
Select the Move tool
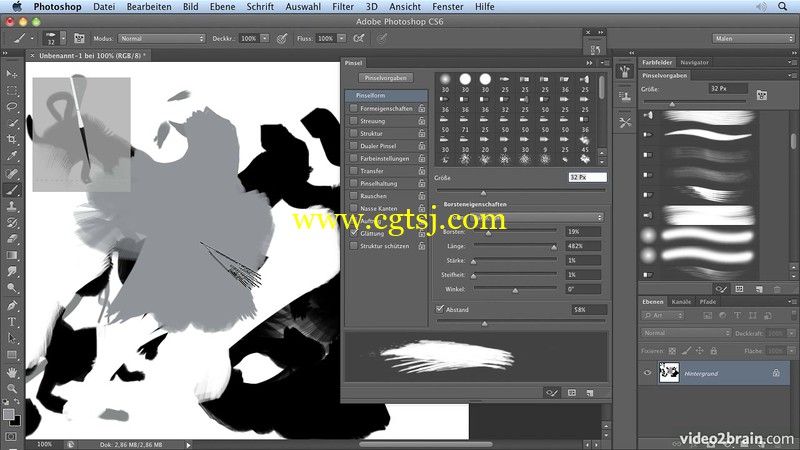pos(11,74)
